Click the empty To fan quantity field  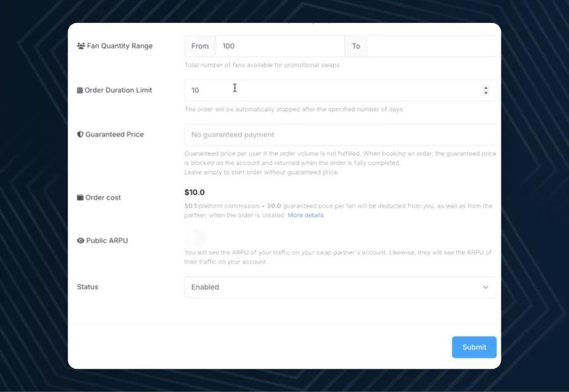click(431, 46)
